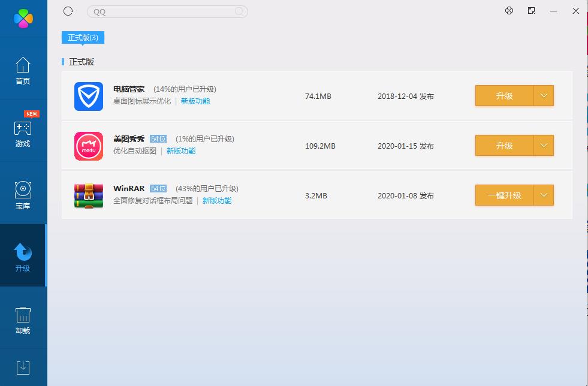Viewport: 588px width, 386px height.
Task: Click the 桌面图标展示优化 description text
Action: (x=142, y=101)
